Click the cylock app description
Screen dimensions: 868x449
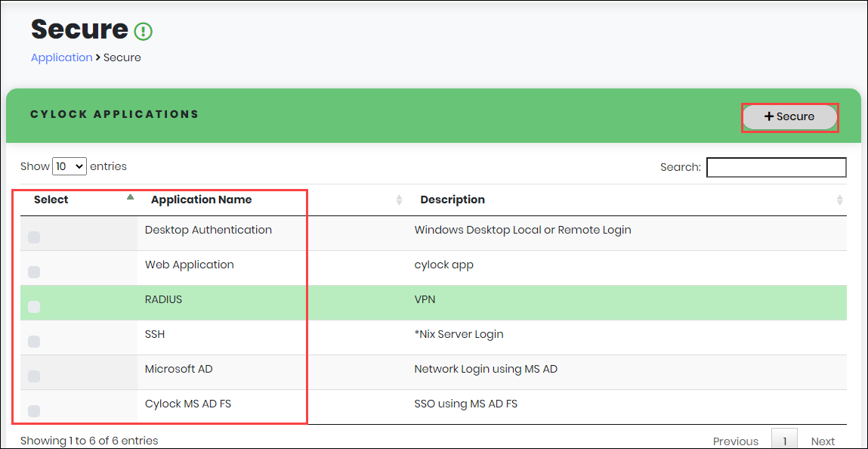444,265
